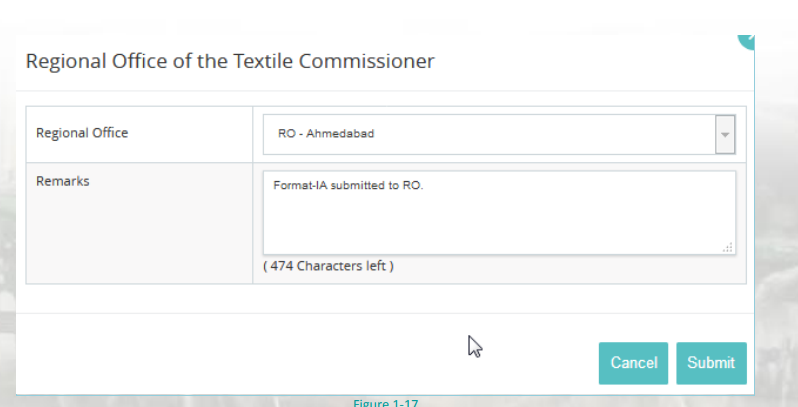Open the "RO - Ahmedabad" selection box
Screen dimensions: 798x407
click(x=489, y=134)
